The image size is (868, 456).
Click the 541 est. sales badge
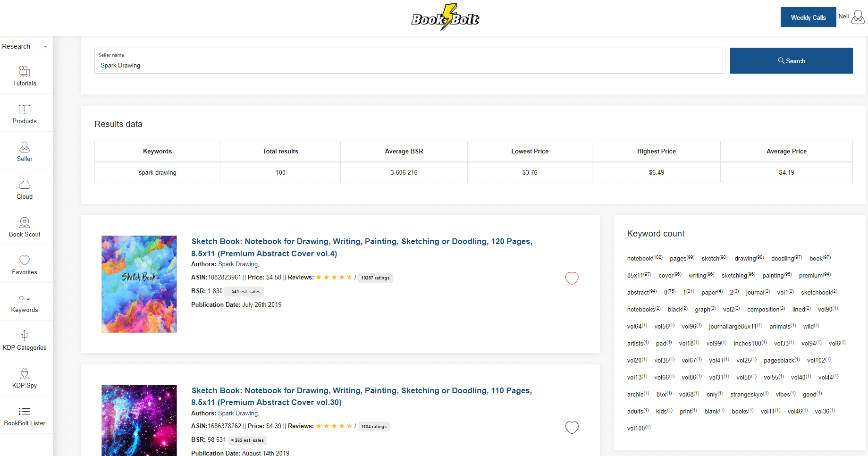244,292
